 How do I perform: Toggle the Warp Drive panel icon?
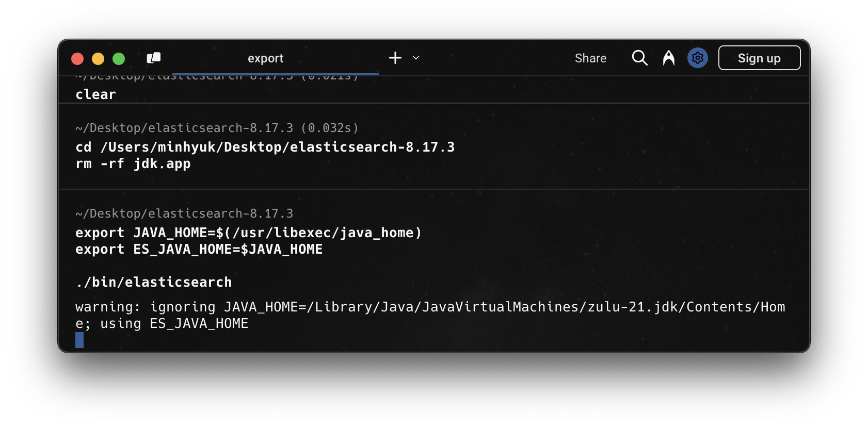coord(154,58)
